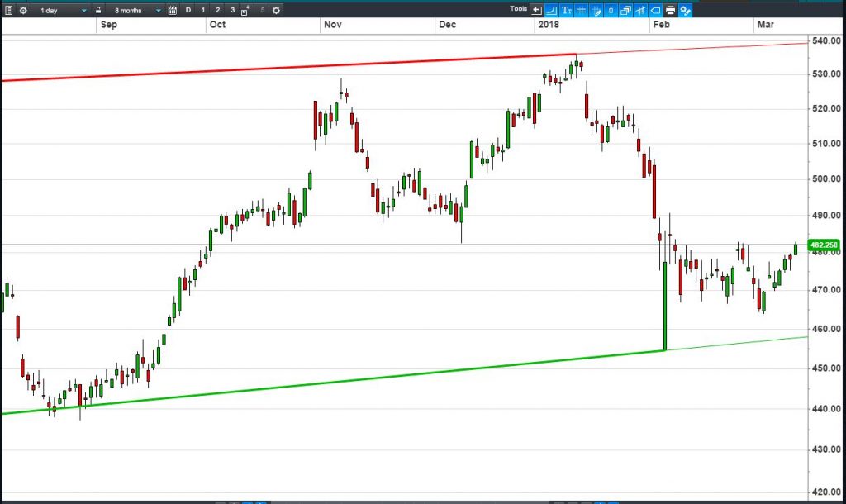This screenshot has width=846, height=504.
Task: Open the chart list panel icon
Action: pos(8,10)
